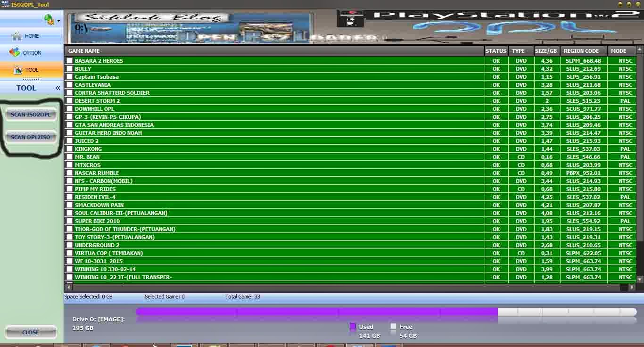Open the dropdown arrow next to the sidebar logo

(x=59, y=21)
